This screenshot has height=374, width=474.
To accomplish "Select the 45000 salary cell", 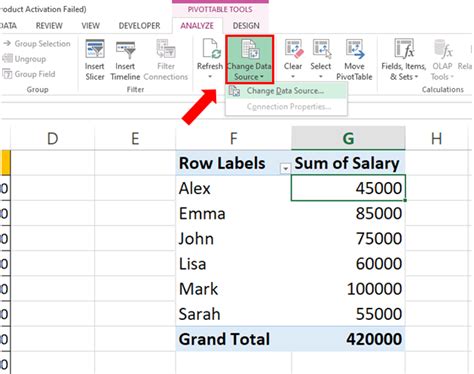I will (x=348, y=188).
